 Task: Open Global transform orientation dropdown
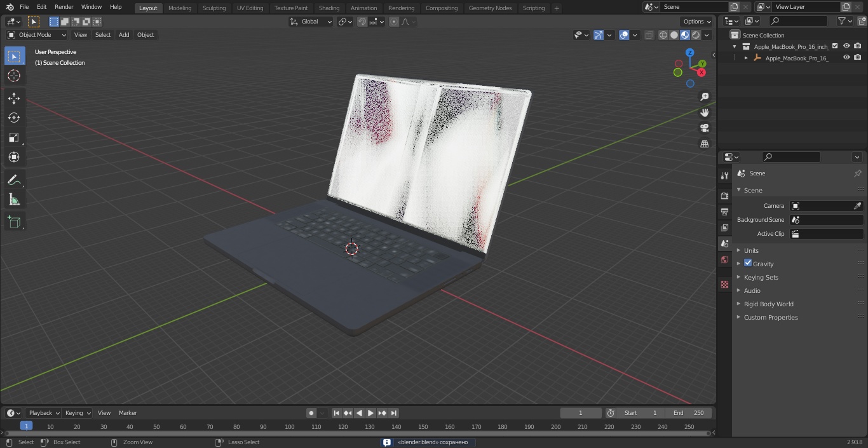point(311,22)
